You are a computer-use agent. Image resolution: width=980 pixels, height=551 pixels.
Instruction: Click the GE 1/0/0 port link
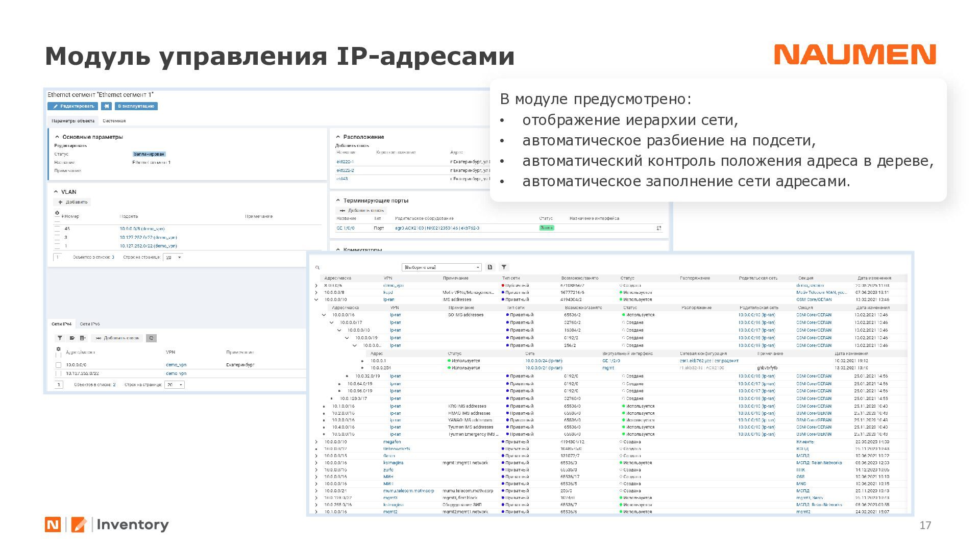[x=345, y=228]
